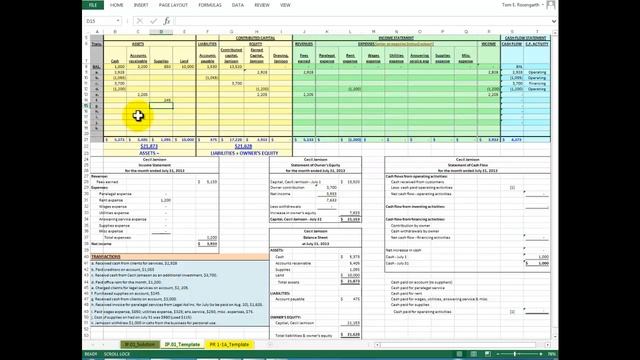Click the Name Box showing D15
The height and width of the screenshot is (360, 640).
tap(99, 21)
